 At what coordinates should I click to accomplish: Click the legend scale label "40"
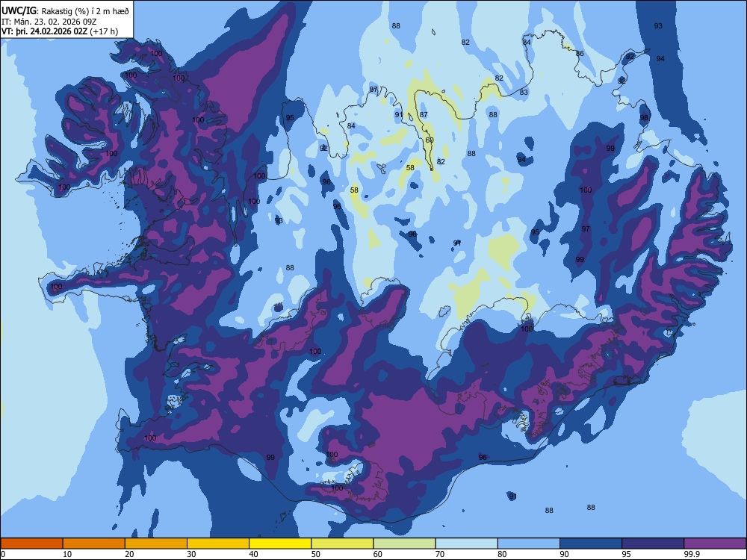click(x=254, y=554)
